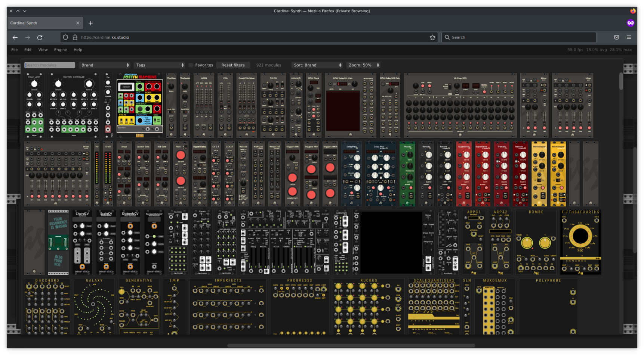644x355 pixels.
Task: Select the RandomNoteCV module
Action: pos(154,242)
